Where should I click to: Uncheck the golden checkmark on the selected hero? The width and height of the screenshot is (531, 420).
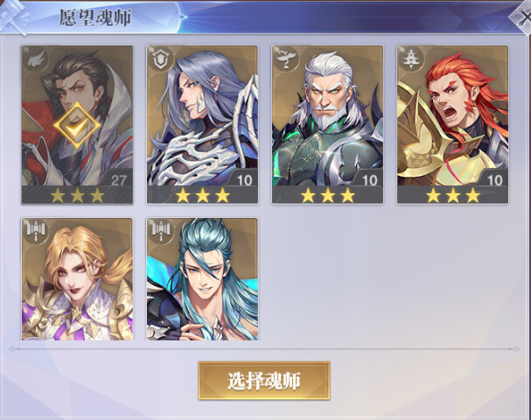coord(77,126)
